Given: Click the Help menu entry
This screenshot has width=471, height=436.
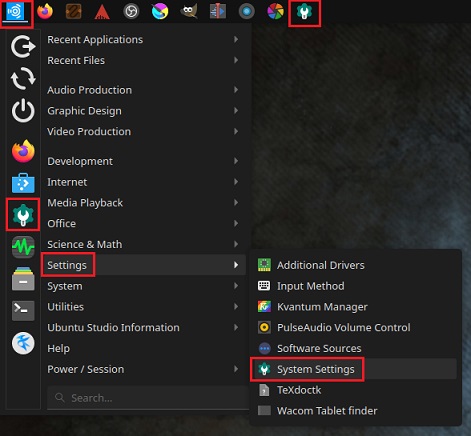Looking at the screenshot, I should point(143,348).
